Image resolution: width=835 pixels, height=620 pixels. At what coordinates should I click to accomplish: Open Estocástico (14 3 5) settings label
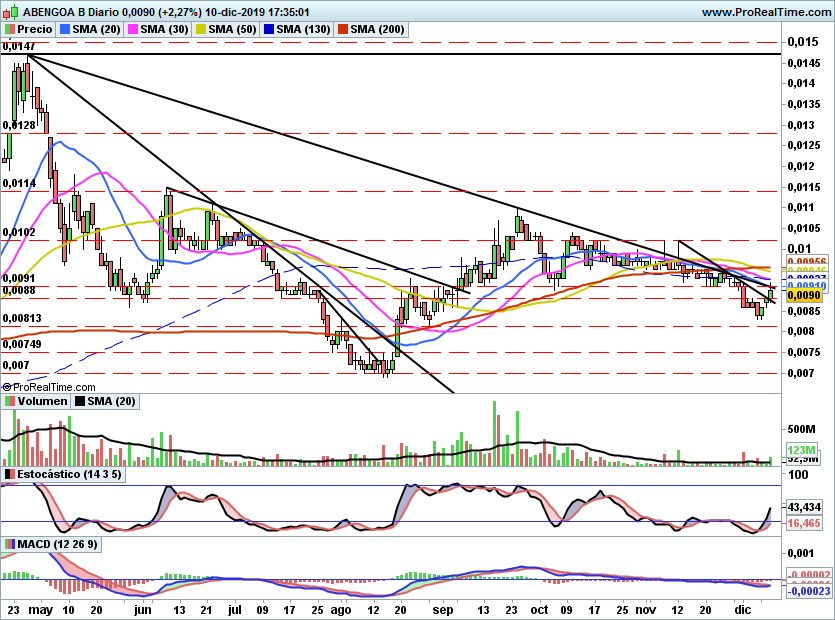tap(69, 474)
